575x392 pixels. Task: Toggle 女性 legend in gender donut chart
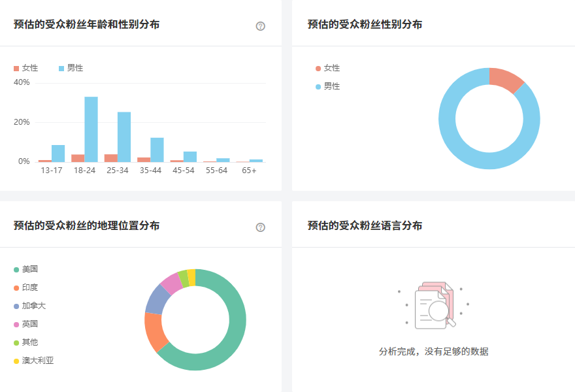tap(327, 68)
